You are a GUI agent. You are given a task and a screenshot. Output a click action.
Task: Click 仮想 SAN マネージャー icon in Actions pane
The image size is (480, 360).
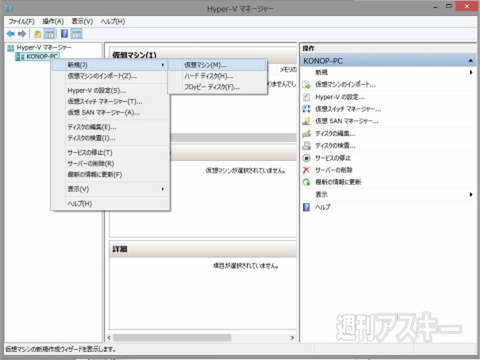point(306,121)
